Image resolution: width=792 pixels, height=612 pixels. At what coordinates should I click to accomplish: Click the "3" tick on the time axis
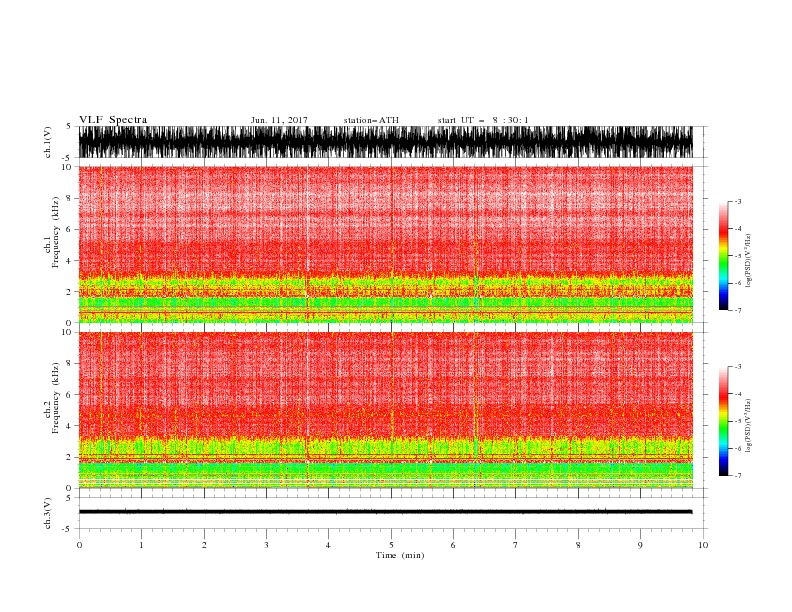click(x=266, y=545)
